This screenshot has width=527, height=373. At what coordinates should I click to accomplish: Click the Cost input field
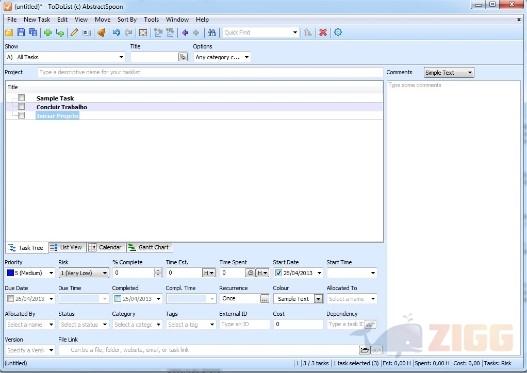pyautogui.click(x=298, y=324)
